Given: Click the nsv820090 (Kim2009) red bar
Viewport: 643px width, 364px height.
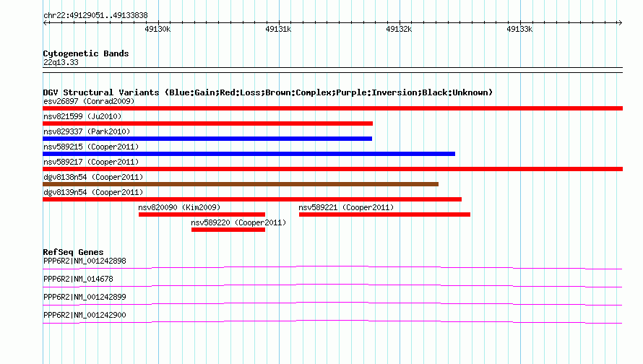Looking at the screenshot, I should 202,214.
